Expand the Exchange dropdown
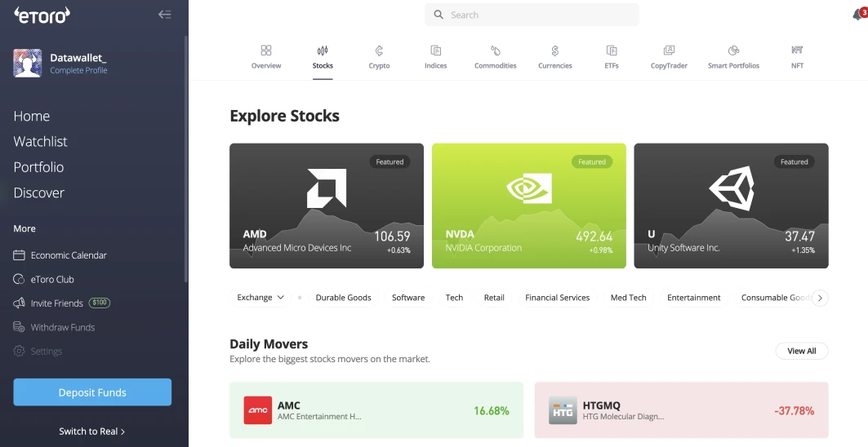 tap(260, 298)
